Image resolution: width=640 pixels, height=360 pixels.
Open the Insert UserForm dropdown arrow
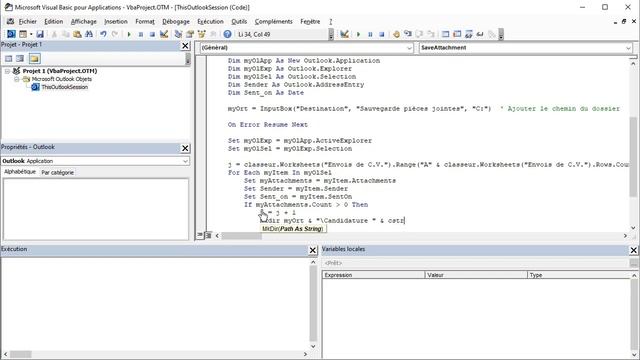tap(31, 34)
